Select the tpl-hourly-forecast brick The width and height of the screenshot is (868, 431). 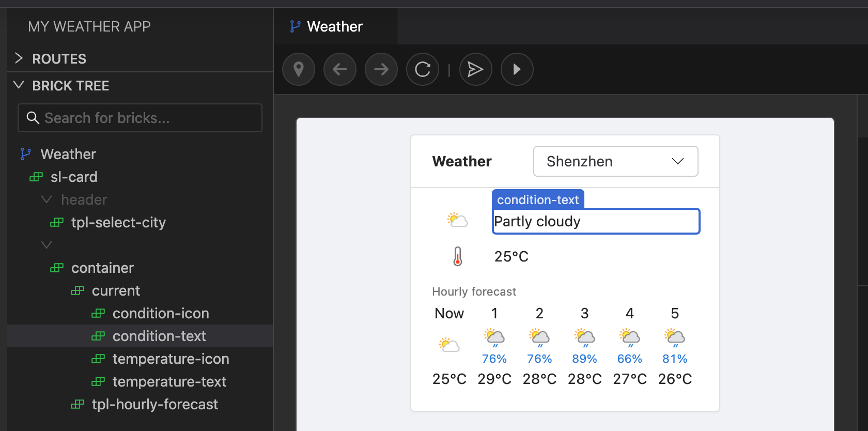coord(154,404)
